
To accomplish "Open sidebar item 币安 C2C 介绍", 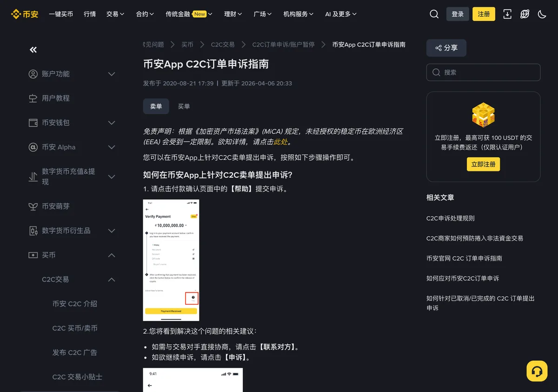I will [75, 304].
